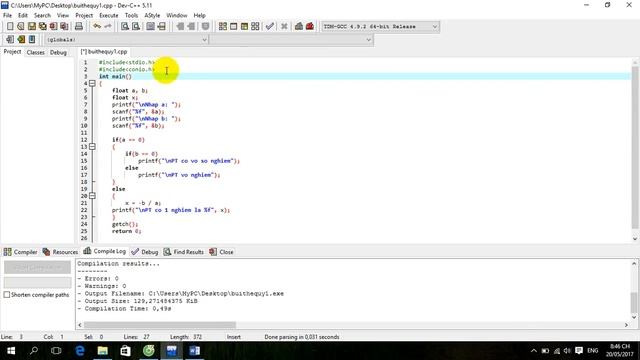640x360 pixels.
Task: Open the empty function list dropdown beside (globals)
Action: click(291, 40)
